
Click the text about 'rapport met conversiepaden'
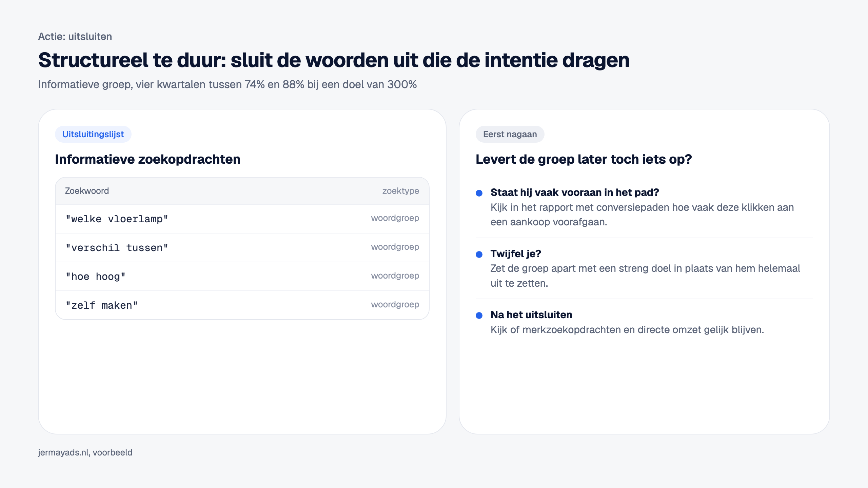coord(642,215)
